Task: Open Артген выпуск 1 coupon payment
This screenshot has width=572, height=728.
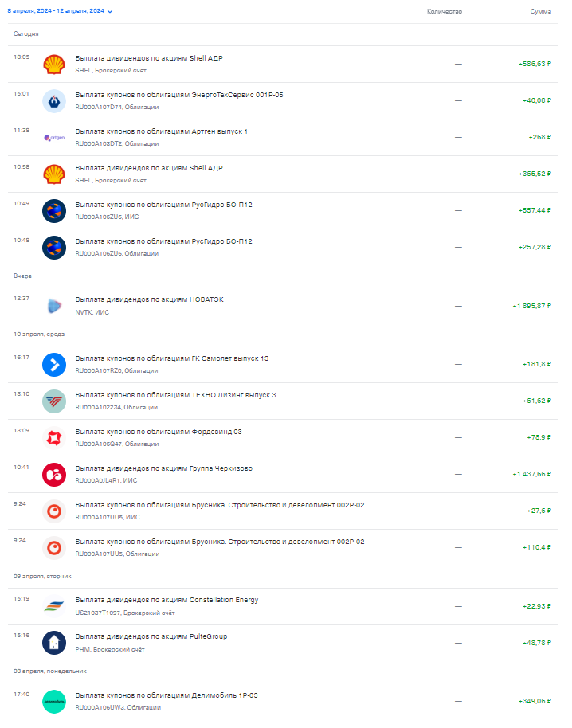Action: (283, 138)
